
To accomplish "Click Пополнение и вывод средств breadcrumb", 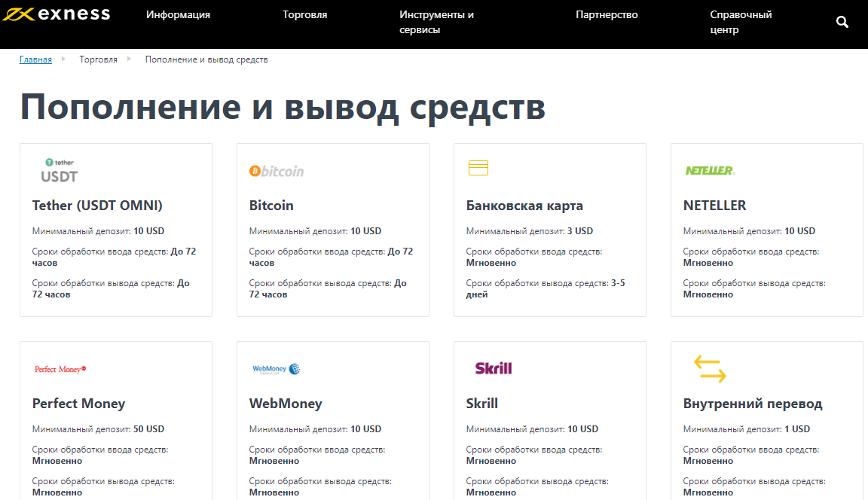I will (206, 59).
